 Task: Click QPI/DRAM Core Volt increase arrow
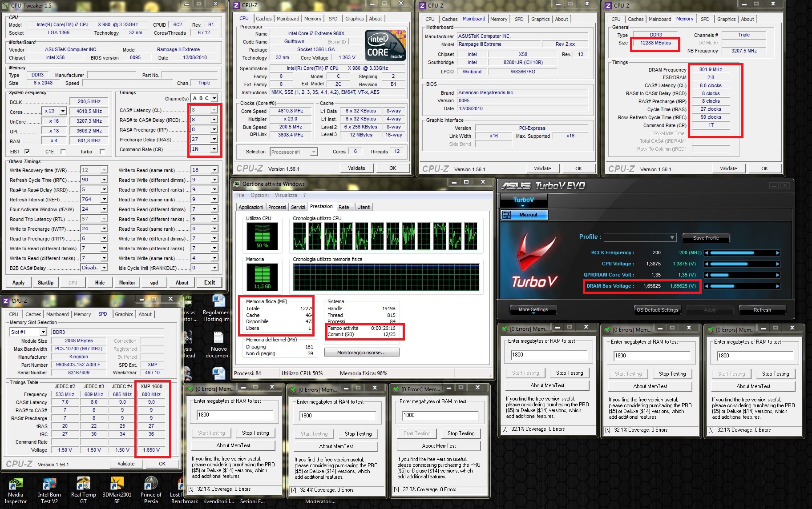(x=778, y=275)
